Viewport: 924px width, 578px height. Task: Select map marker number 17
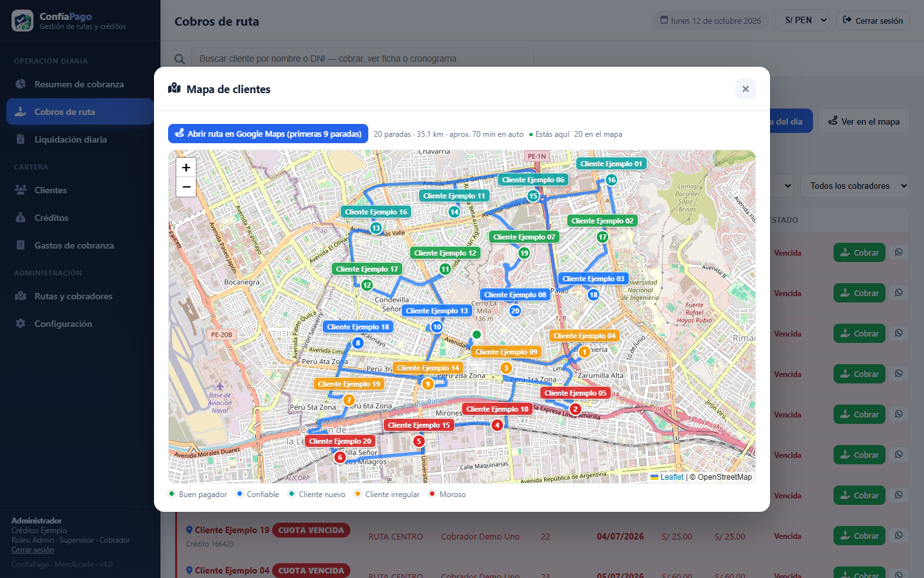[x=603, y=237]
